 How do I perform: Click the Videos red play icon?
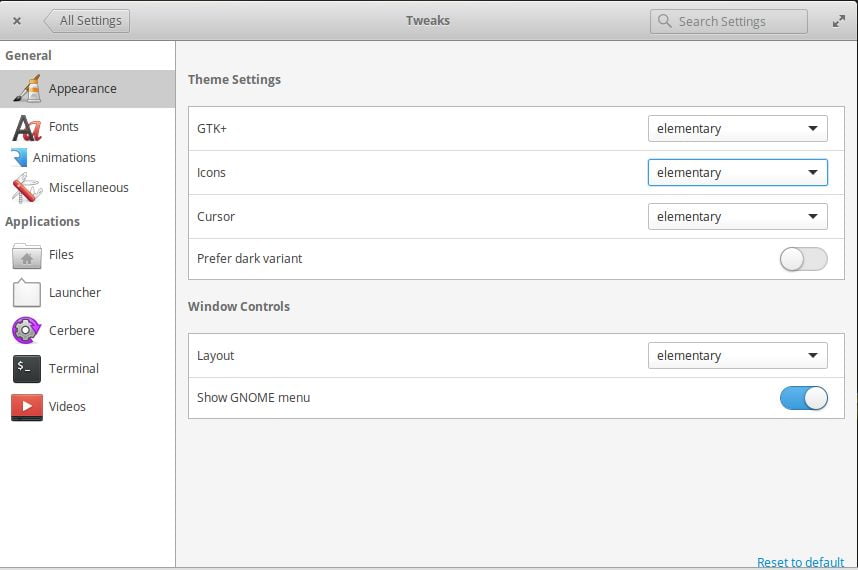pos(27,407)
